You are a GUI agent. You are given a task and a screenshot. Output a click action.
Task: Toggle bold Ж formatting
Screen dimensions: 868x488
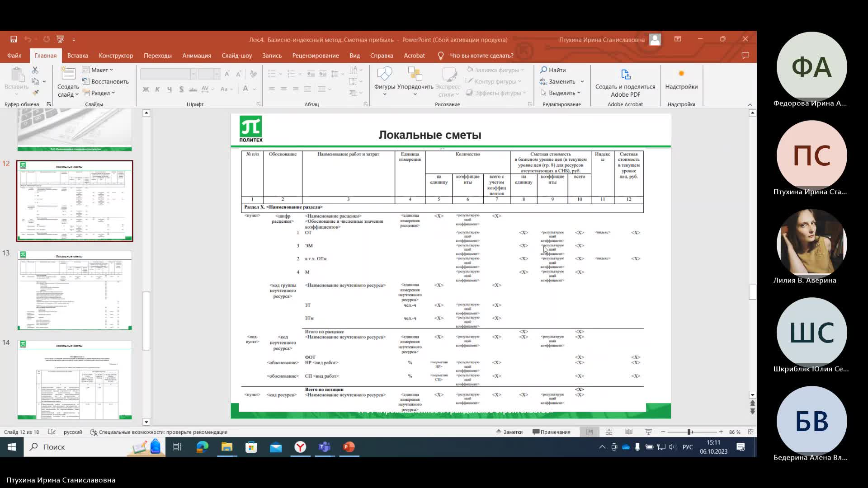click(x=146, y=89)
